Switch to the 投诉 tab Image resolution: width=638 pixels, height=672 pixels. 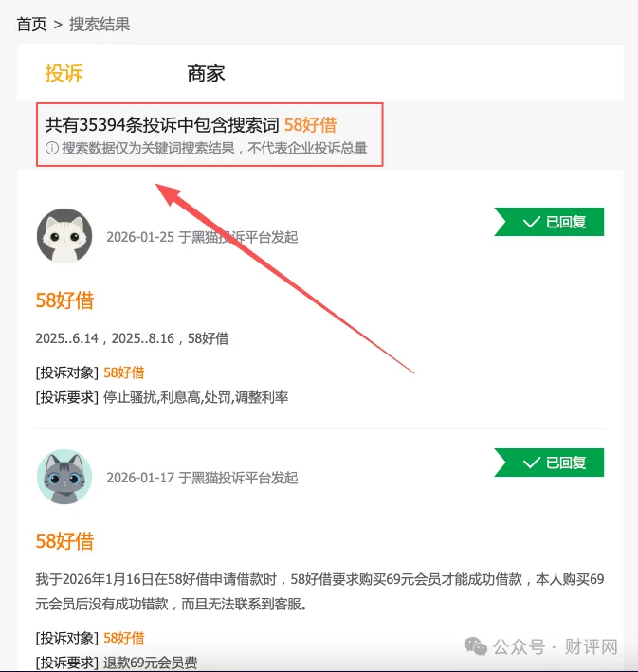pos(64,73)
